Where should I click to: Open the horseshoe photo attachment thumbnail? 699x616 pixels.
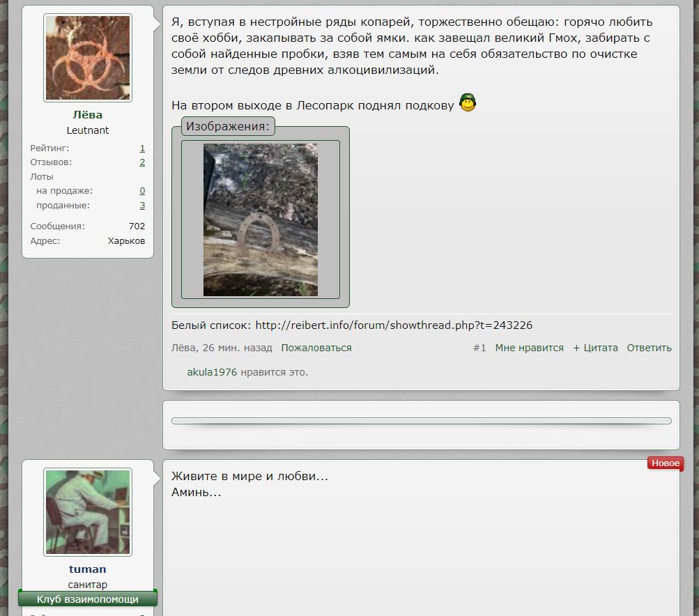[261, 220]
